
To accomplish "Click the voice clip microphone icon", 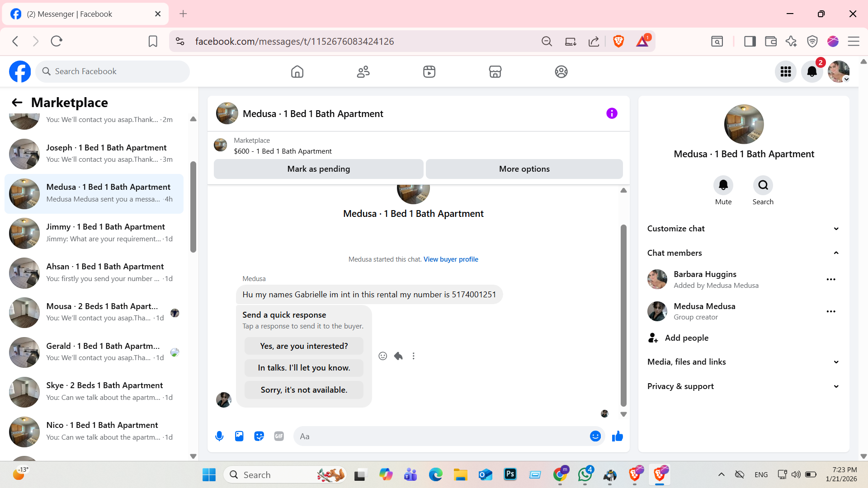I will pyautogui.click(x=219, y=436).
